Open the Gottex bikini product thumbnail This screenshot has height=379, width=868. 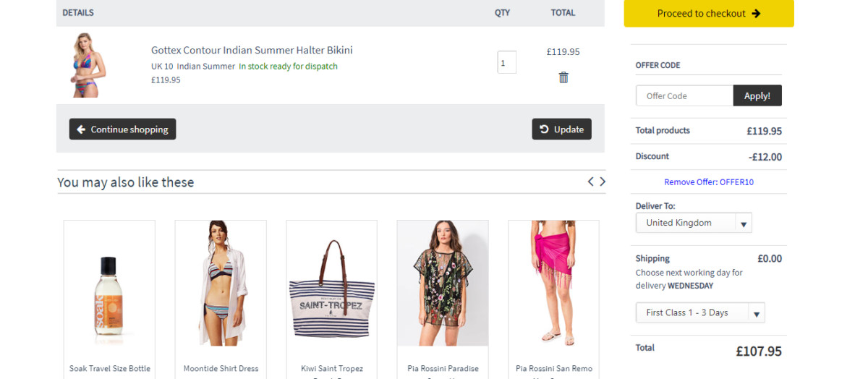(88, 65)
